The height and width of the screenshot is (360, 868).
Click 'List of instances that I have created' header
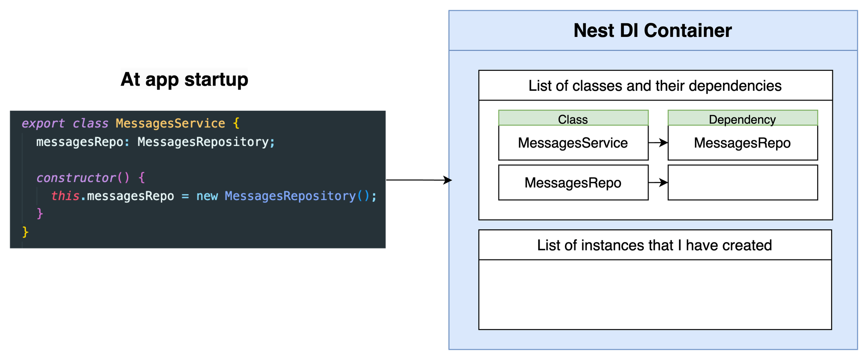tap(655, 245)
